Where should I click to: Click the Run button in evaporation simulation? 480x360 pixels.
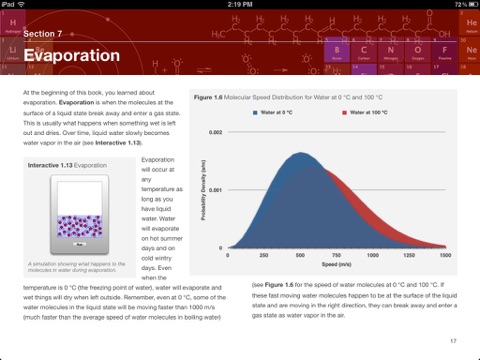pyautogui.click(x=80, y=245)
